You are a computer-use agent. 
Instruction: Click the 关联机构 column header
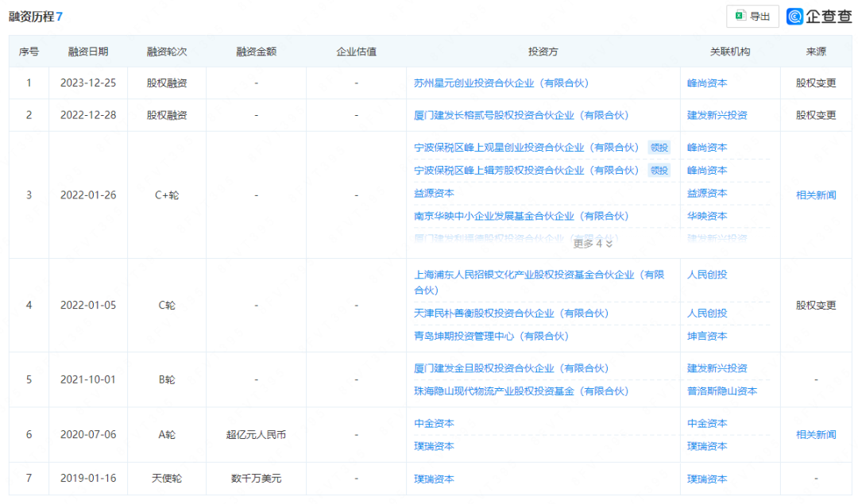click(730, 52)
